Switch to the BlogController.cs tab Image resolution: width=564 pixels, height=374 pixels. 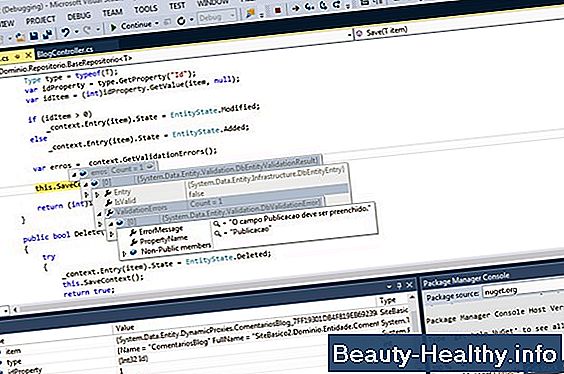[x=65, y=51]
